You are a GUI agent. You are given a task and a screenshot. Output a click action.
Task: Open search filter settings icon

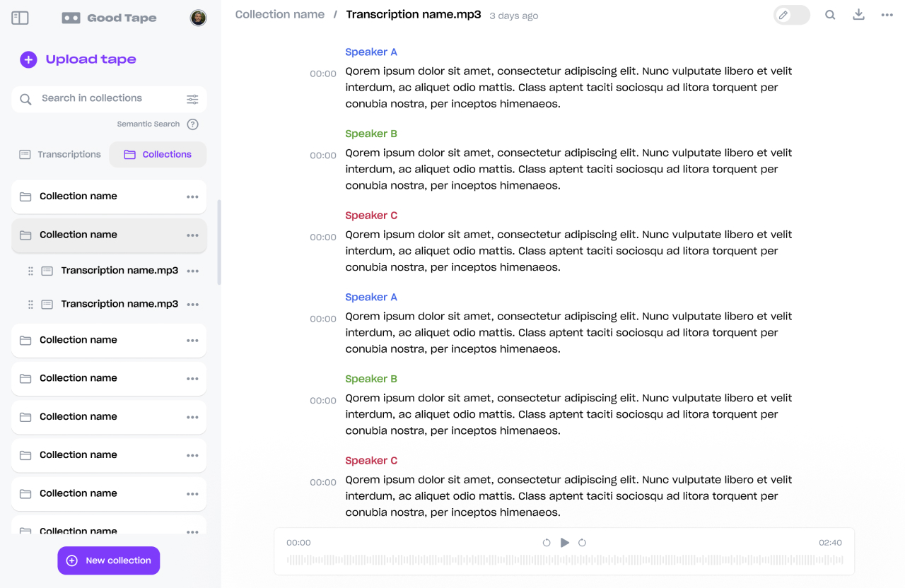[192, 99]
